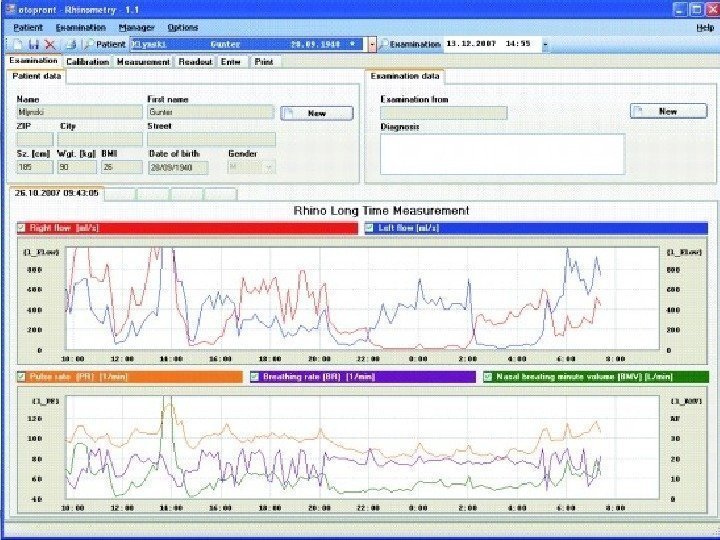The image size is (720, 540).
Task: Click the patient Name field
Action: click(x=79, y=112)
